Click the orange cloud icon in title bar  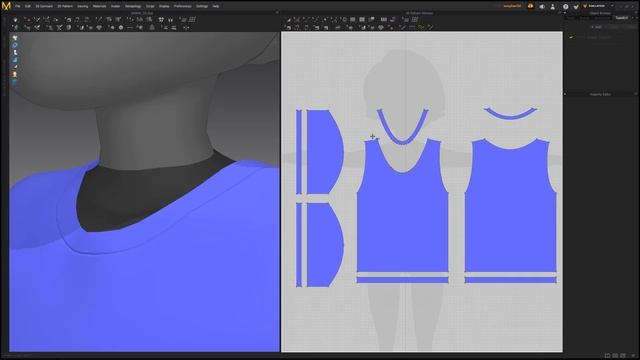(530, 6)
